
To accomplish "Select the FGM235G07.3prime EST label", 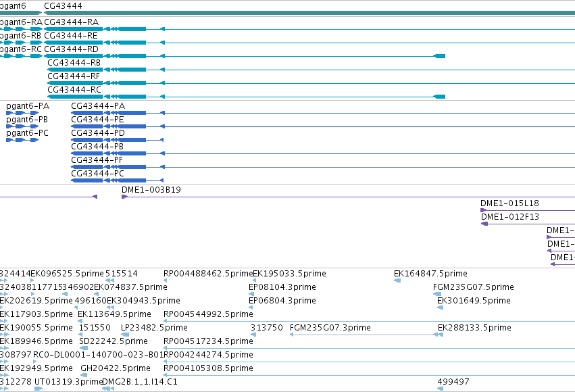I will [x=330, y=328].
